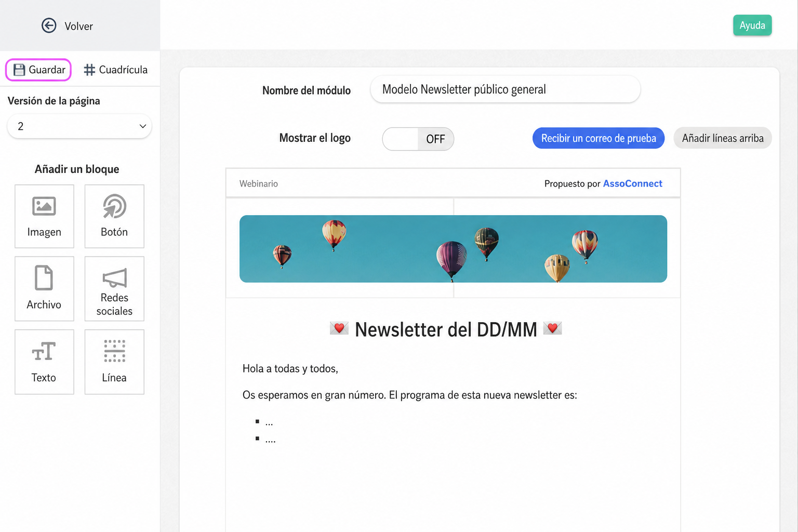
Task: Add an Imagen block
Action: click(44, 216)
